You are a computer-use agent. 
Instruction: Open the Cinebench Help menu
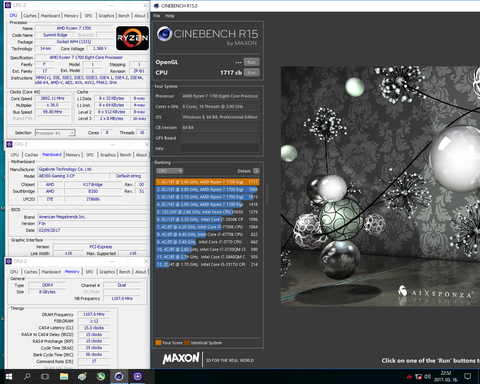pos(170,16)
